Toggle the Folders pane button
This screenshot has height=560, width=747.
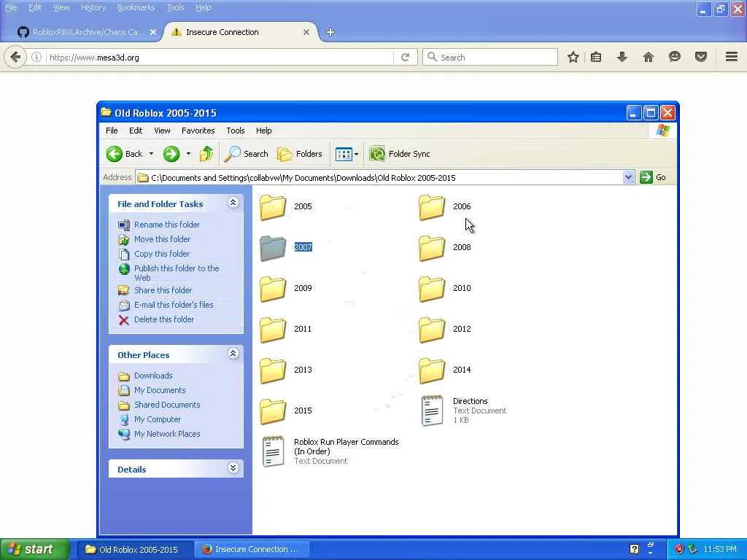coord(300,154)
